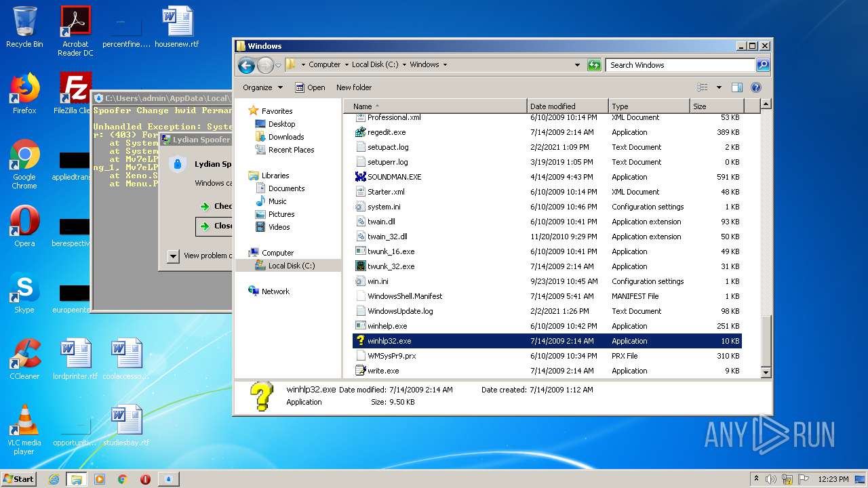The width and height of the screenshot is (868, 488).
Task: Open the coolaccesso document icon
Action: point(126,359)
